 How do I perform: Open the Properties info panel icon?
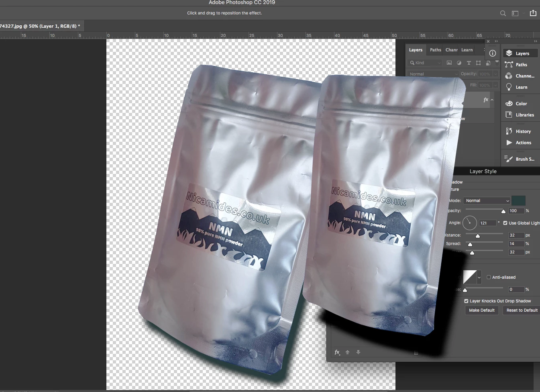[x=493, y=53]
